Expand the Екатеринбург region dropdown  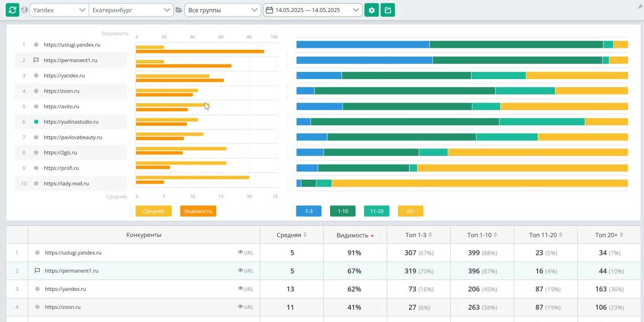pyautogui.click(x=131, y=10)
